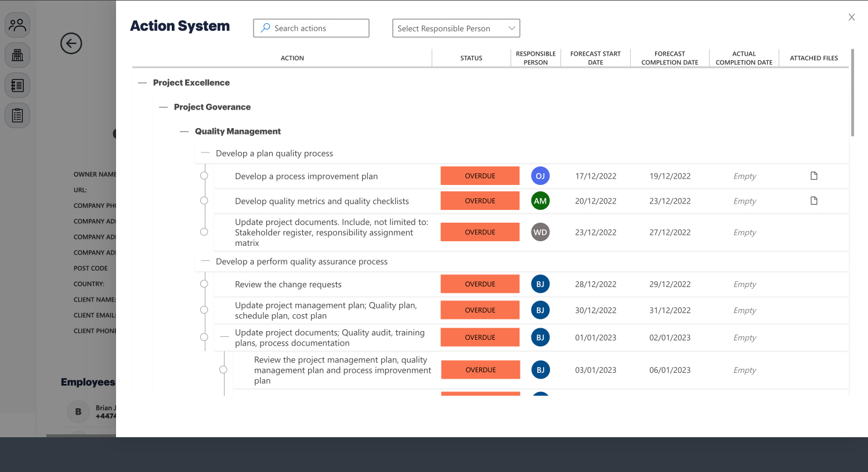This screenshot has height=472, width=868.
Task: Open the list view sidebar icon
Action: (x=17, y=85)
